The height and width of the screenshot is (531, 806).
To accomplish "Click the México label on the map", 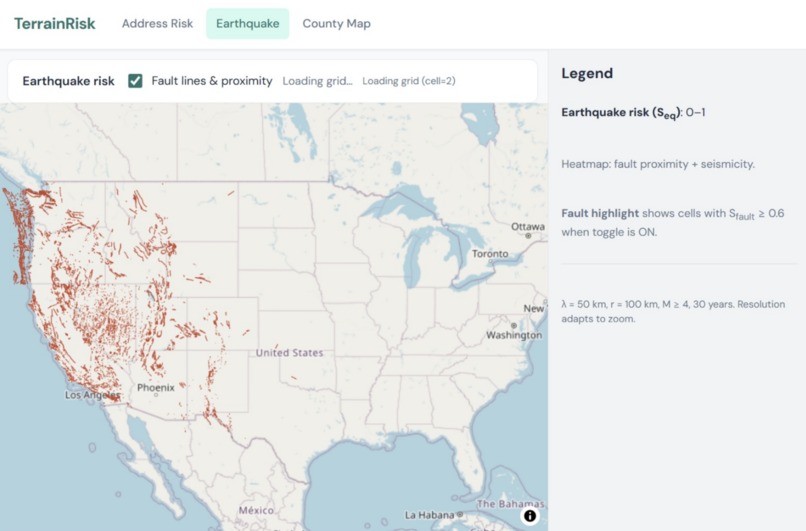I will coord(256,510).
